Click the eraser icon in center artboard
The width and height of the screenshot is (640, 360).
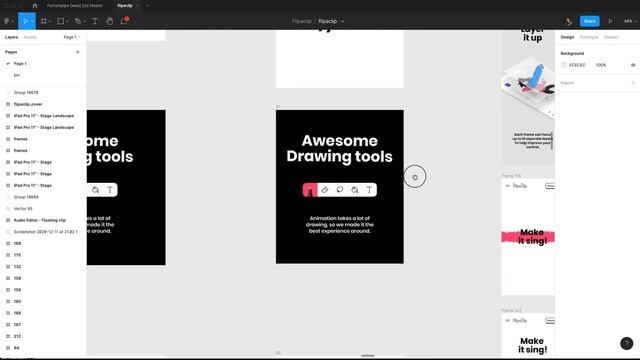(x=325, y=190)
